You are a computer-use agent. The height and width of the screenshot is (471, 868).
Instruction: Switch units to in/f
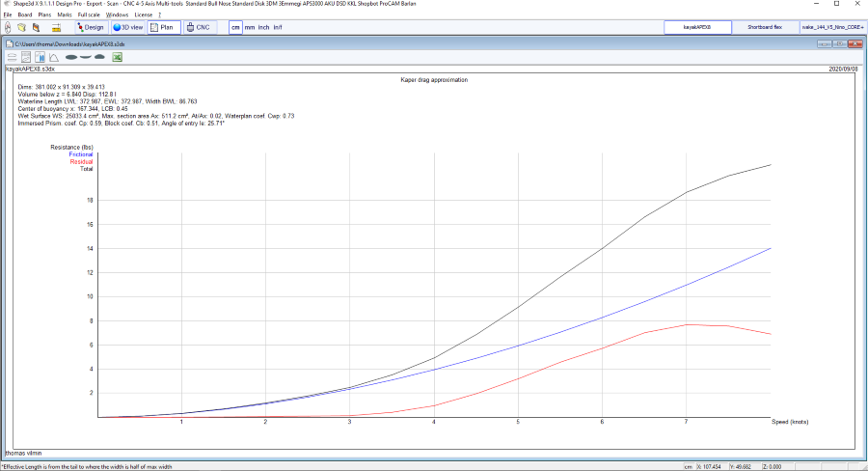(278, 28)
